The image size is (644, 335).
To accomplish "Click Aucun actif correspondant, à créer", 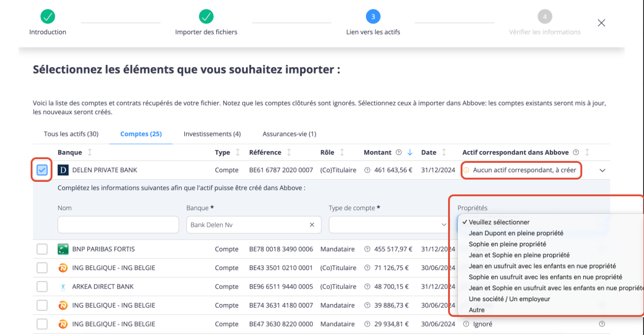I will coord(525,170).
